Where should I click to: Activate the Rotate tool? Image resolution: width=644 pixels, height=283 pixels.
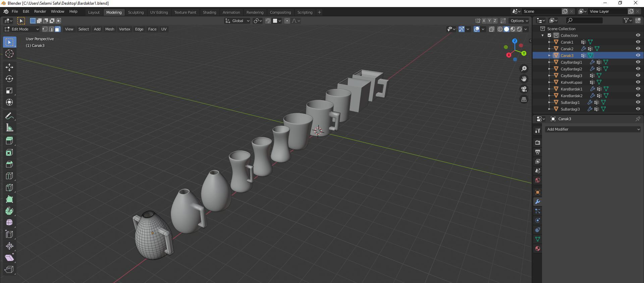pos(9,79)
